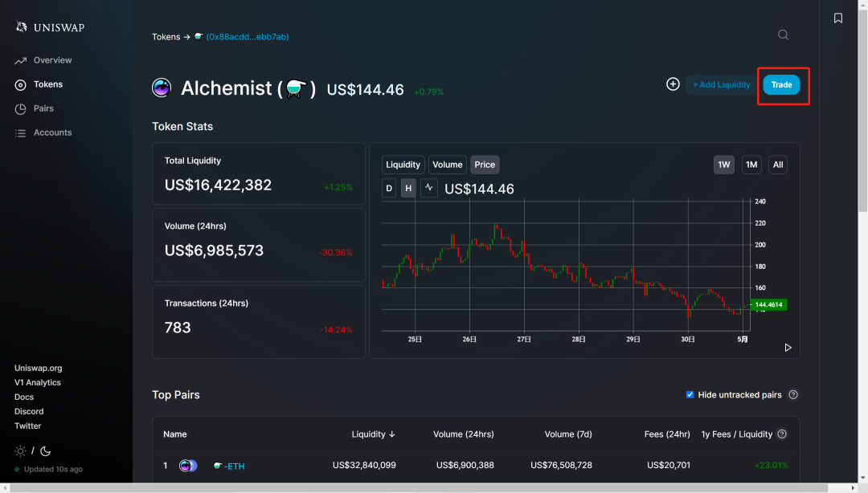868x493 pixels.
Task: Click the Pairs pie-chart icon
Action: click(x=20, y=109)
